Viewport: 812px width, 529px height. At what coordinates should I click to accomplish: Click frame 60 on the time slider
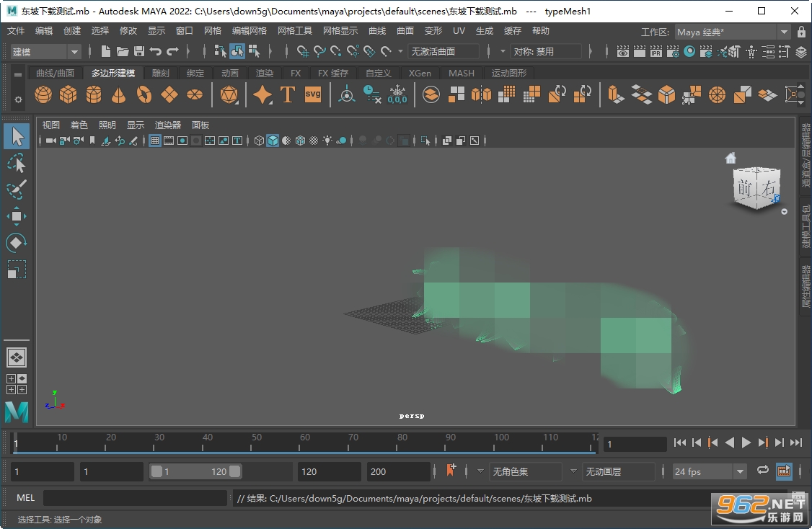(300, 443)
